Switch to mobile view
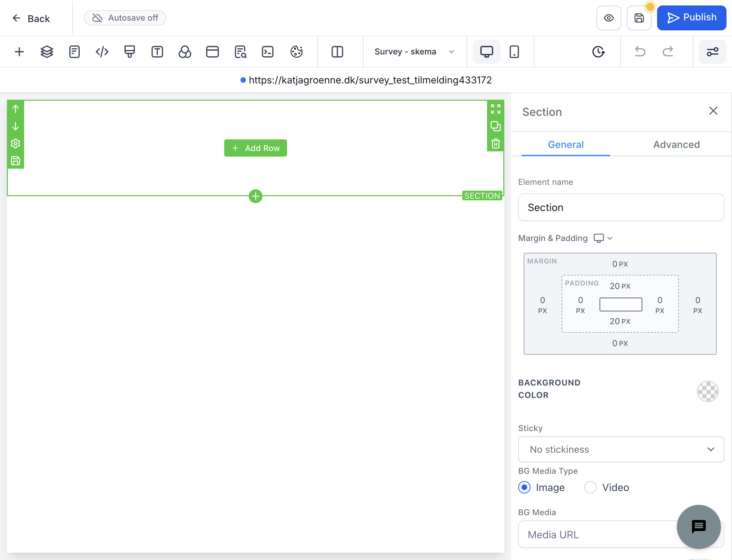Image resolution: width=732 pixels, height=560 pixels. pos(514,52)
